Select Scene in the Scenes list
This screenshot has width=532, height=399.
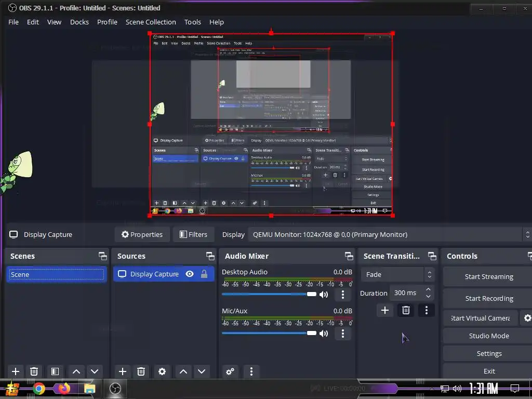pos(56,274)
